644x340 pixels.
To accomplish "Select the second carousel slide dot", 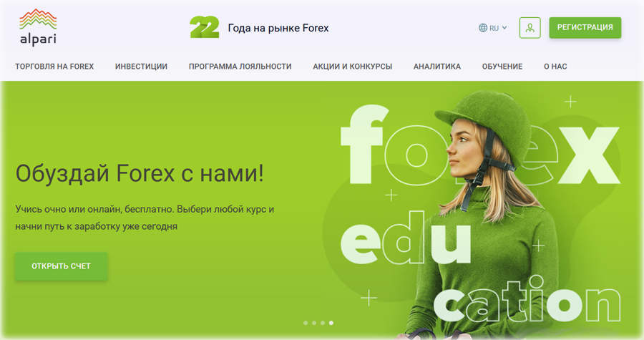I will 314,323.
